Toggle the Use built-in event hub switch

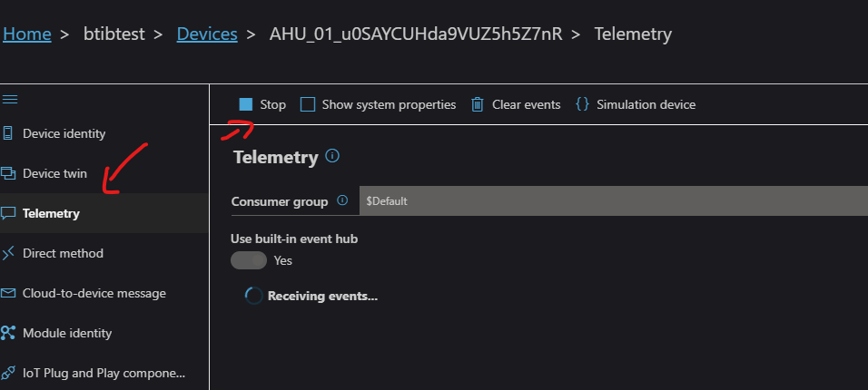click(x=249, y=260)
